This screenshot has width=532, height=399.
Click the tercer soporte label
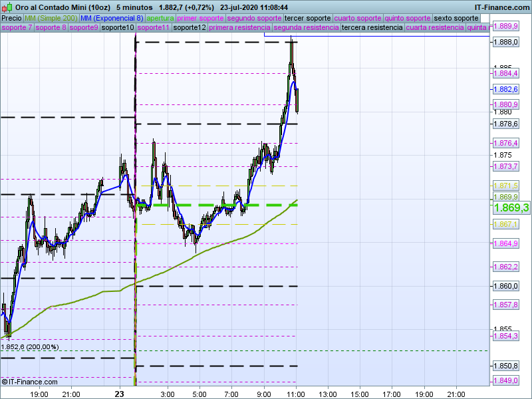pyautogui.click(x=307, y=18)
